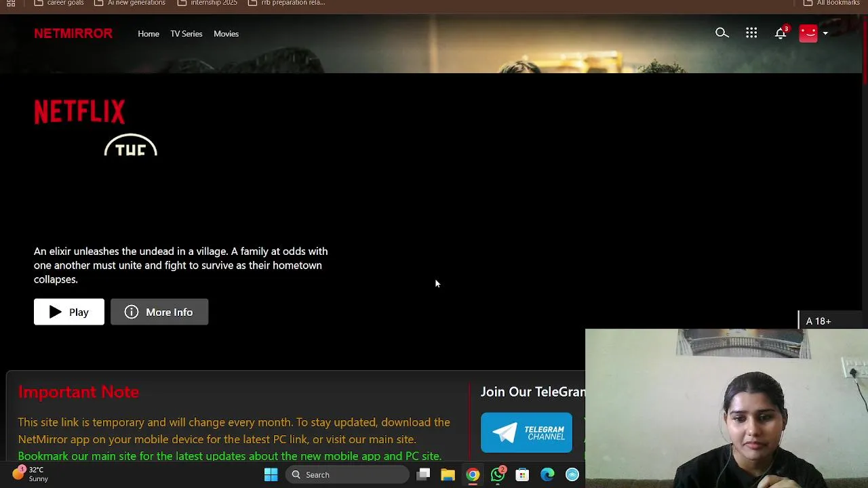Viewport: 868px width, 488px height.
Task: Open WhatsApp from the taskbar
Action: point(498,474)
